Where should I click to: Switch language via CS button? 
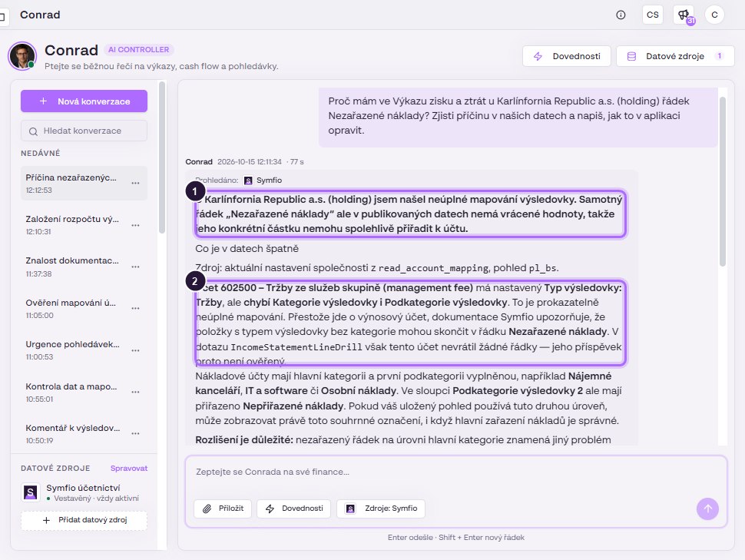coord(652,15)
